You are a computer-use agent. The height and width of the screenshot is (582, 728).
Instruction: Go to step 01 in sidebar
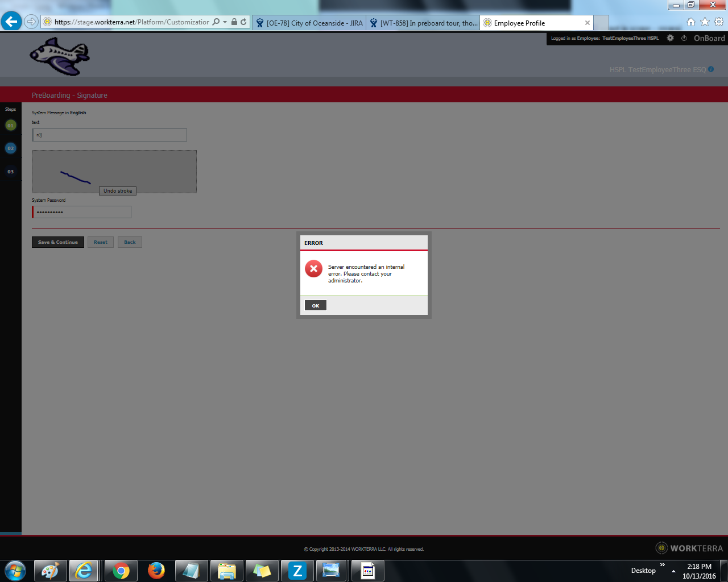pyautogui.click(x=11, y=126)
